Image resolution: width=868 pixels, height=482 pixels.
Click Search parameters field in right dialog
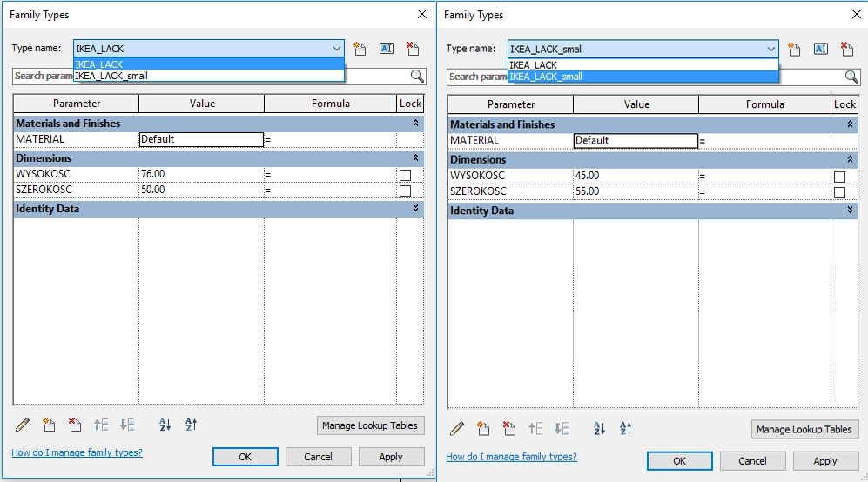point(653,77)
